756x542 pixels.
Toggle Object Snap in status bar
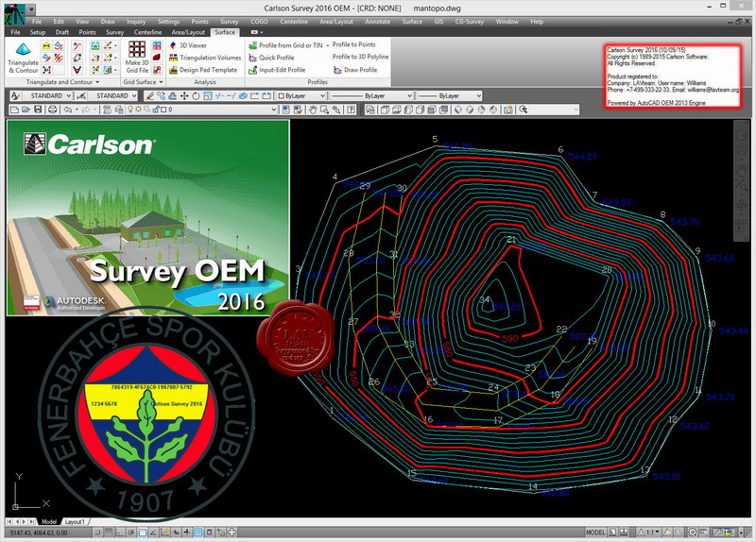coord(143,533)
